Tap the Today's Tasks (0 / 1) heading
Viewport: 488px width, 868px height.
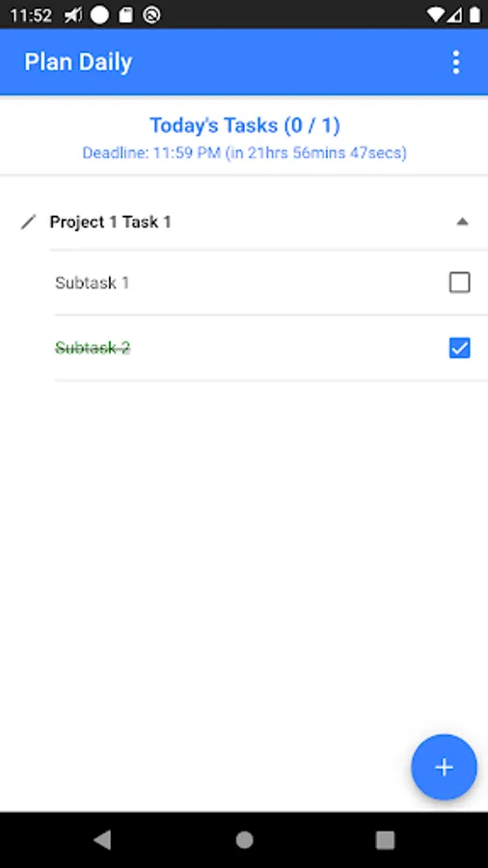pos(245,125)
